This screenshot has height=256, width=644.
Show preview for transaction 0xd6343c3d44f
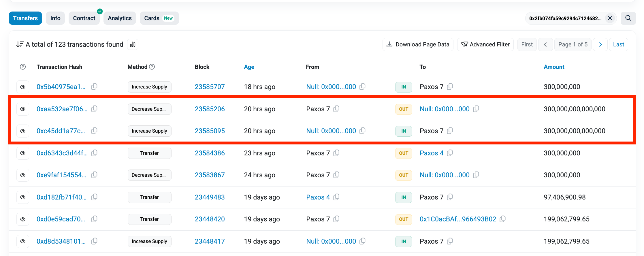(x=23, y=153)
